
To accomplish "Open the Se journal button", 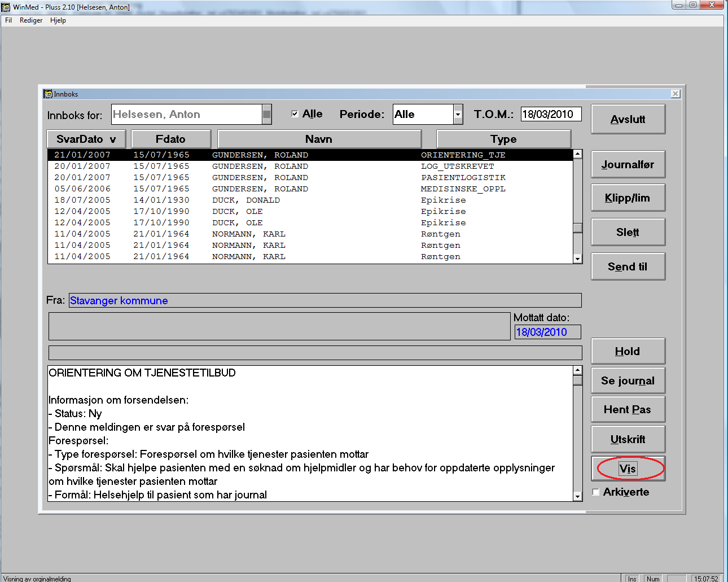I will coord(628,380).
